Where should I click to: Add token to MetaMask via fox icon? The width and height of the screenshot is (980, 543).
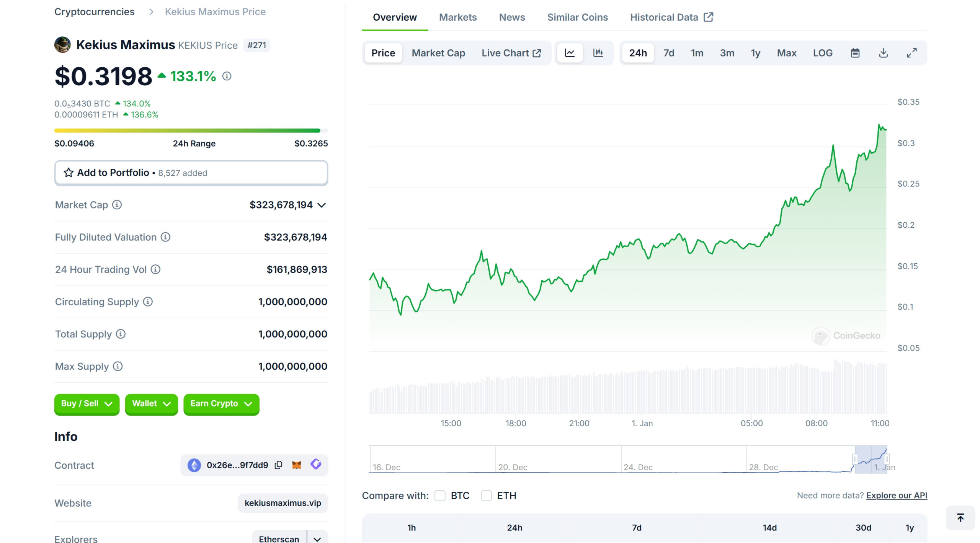pyautogui.click(x=297, y=465)
